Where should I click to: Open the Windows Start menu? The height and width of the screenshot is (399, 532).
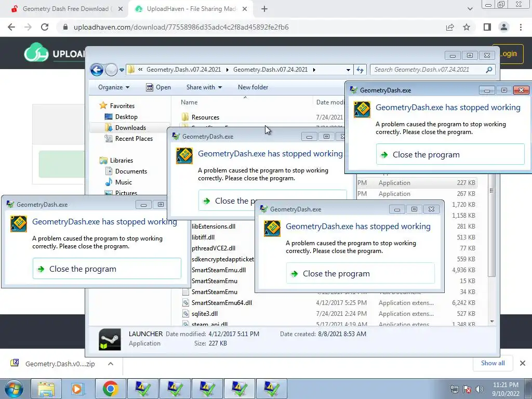(14, 389)
